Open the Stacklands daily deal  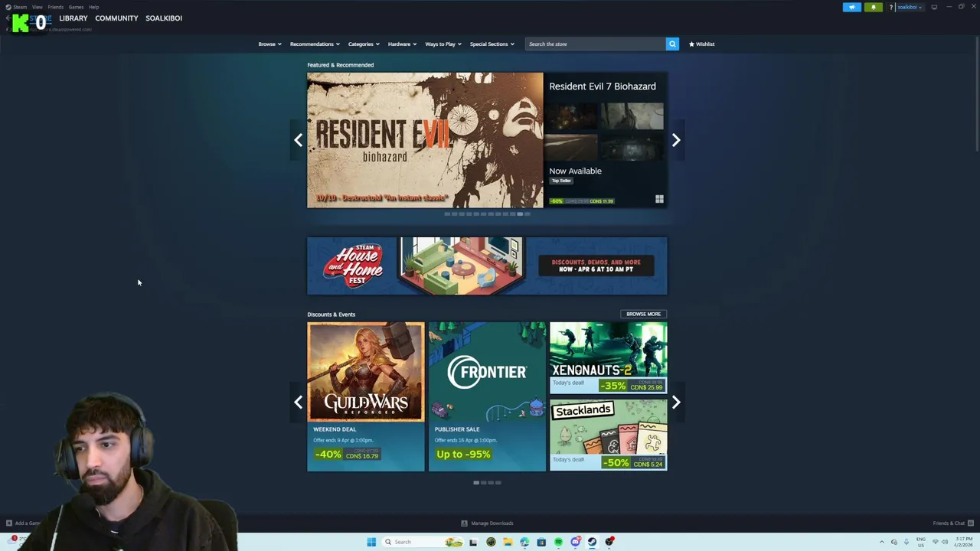click(608, 435)
